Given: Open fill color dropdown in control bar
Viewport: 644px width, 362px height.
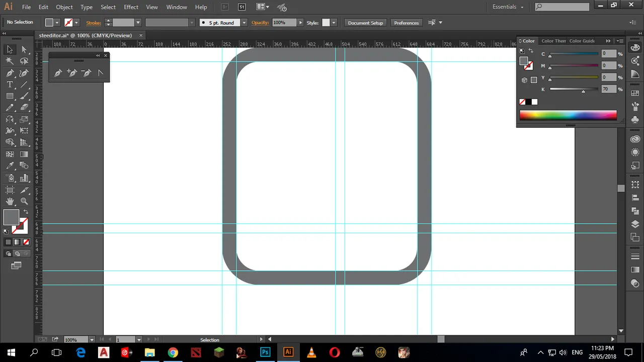Looking at the screenshot, I should 56,23.
